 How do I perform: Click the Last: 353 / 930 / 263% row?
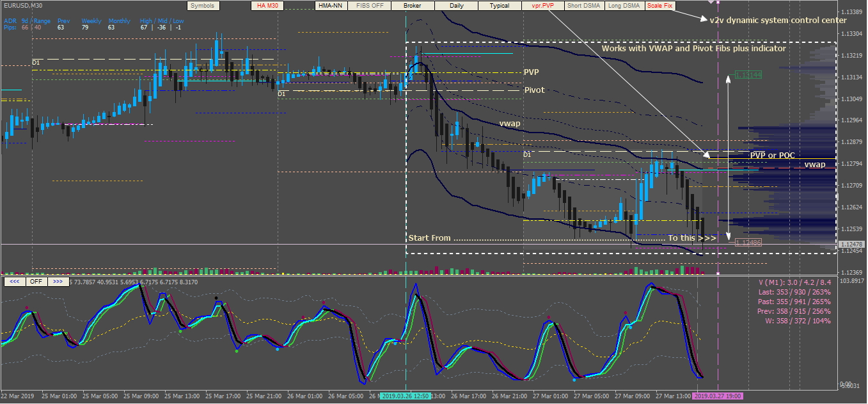click(x=796, y=292)
